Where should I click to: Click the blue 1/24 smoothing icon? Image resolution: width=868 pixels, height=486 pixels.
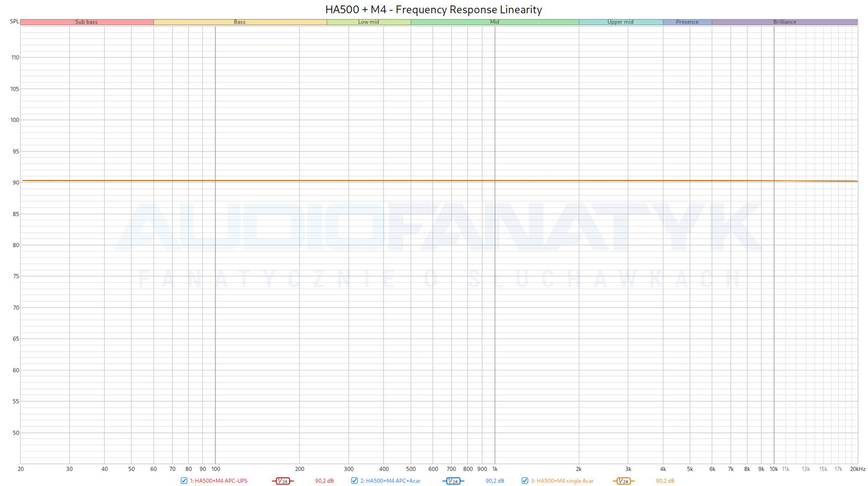453,481
